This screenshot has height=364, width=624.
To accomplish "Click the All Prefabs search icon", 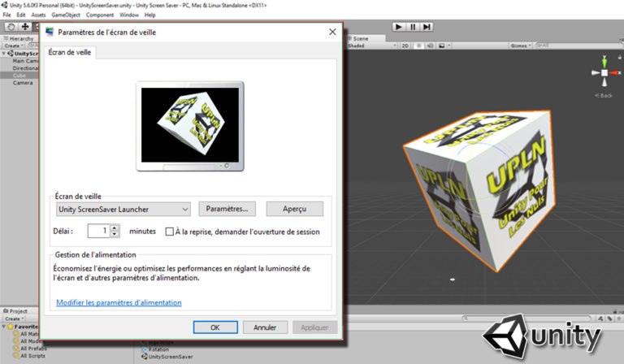I will [16, 349].
